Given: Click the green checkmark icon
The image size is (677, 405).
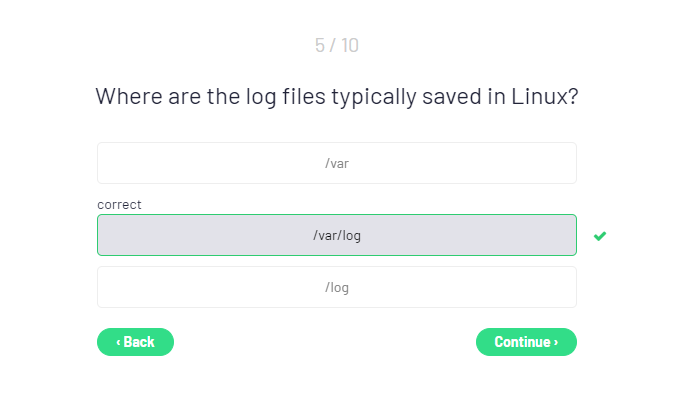Looking at the screenshot, I should tap(600, 236).
